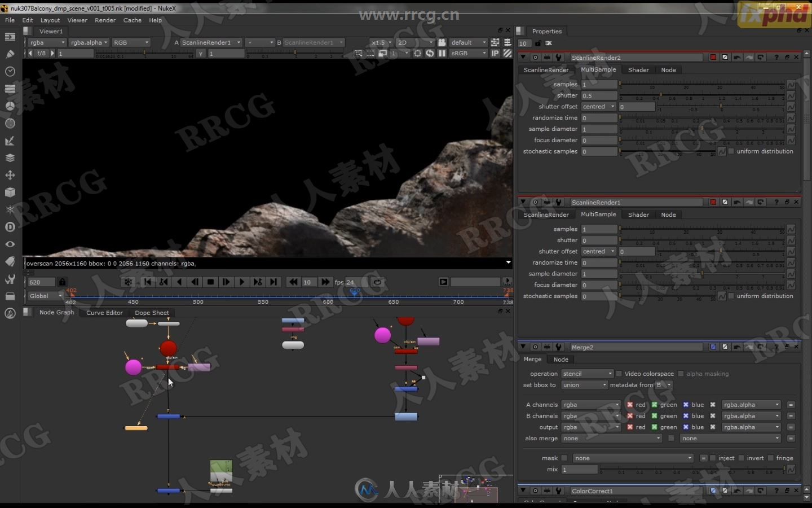The image size is (812, 508).
Task: Open the Render menu
Action: pos(105,20)
